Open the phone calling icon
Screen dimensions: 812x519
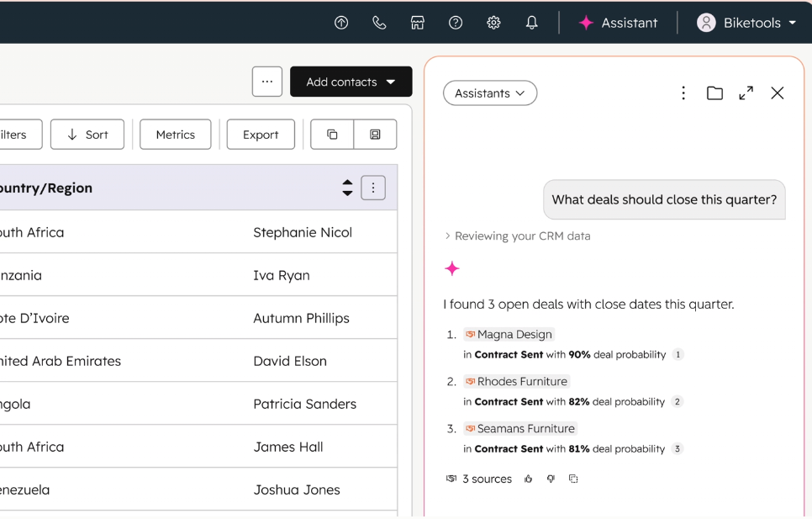[x=379, y=23]
